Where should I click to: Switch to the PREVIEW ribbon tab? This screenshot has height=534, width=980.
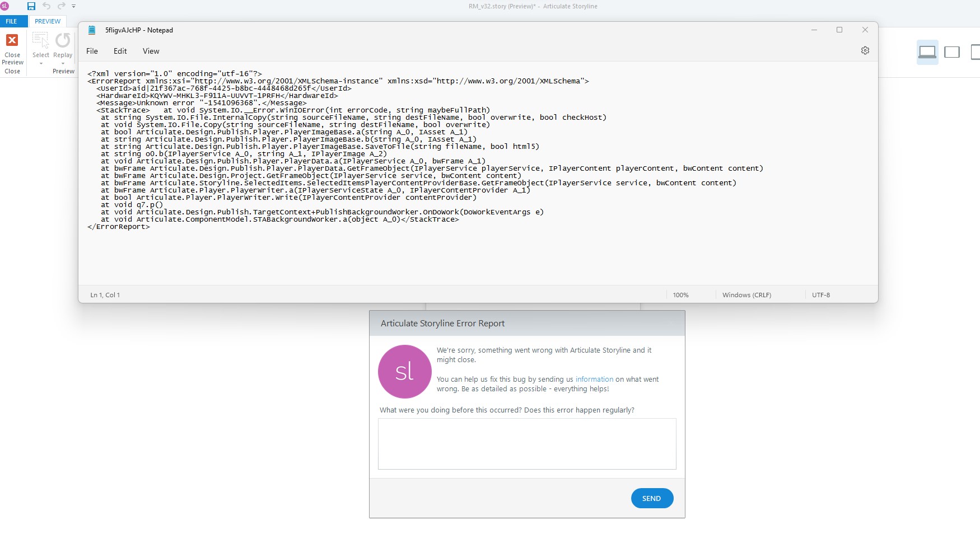tap(48, 21)
